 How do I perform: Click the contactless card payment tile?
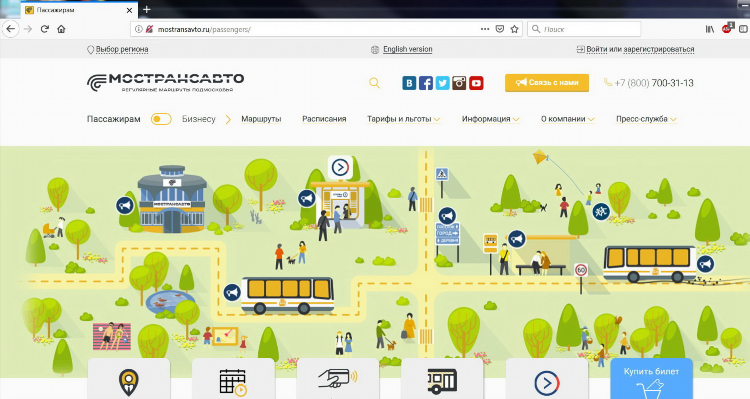point(338,378)
